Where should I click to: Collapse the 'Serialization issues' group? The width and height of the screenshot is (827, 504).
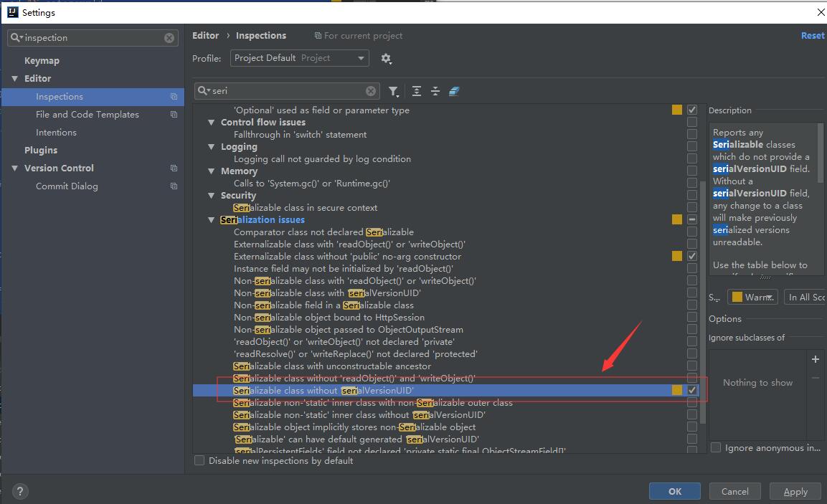click(210, 219)
